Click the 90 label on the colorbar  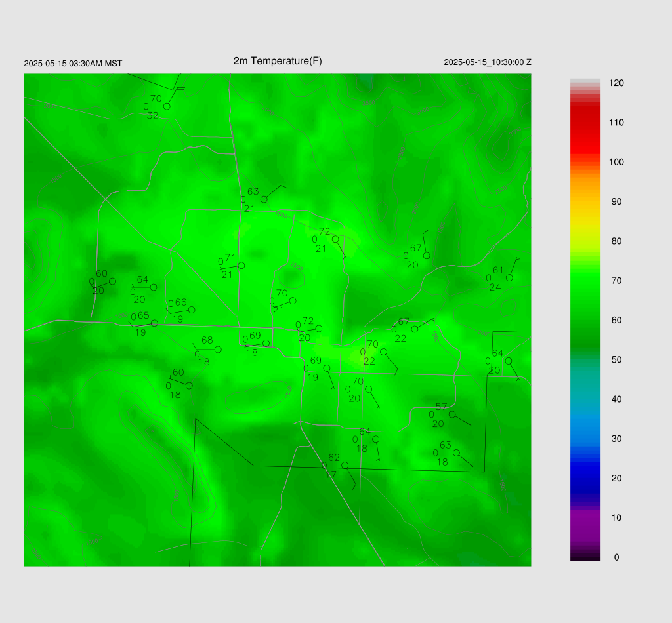pyautogui.click(x=616, y=202)
